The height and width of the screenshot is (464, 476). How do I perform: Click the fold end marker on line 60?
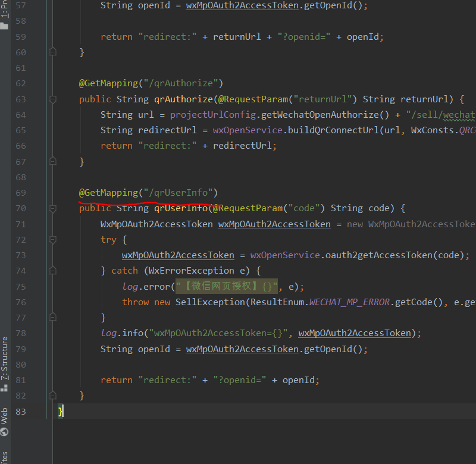[x=53, y=52]
